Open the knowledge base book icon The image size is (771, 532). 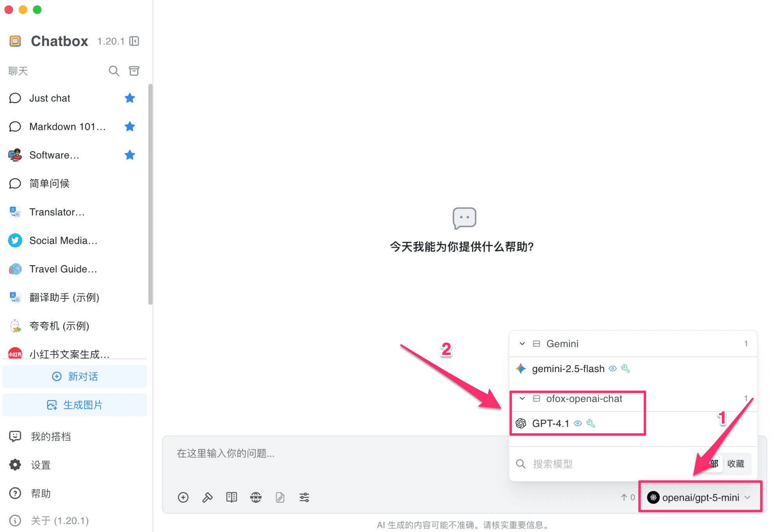coord(231,497)
